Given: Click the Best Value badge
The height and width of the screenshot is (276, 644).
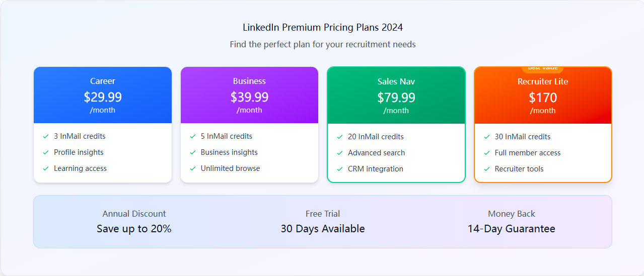Looking at the screenshot, I should [x=543, y=68].
